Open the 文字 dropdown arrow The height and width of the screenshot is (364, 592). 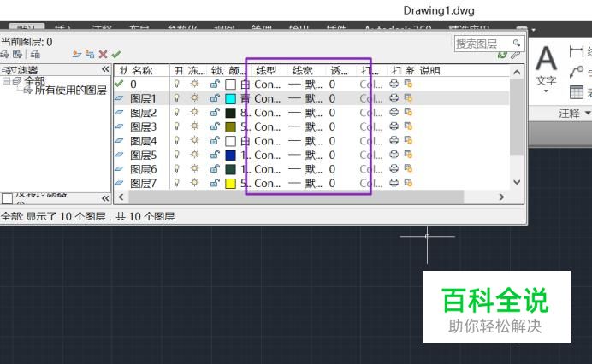[546, 91]
